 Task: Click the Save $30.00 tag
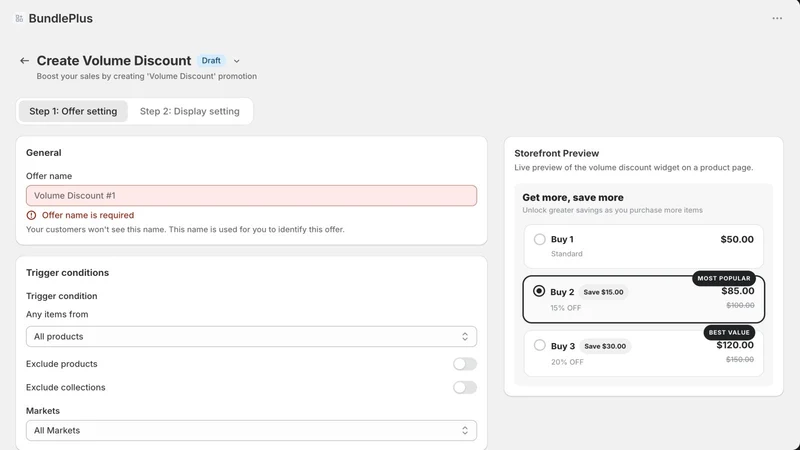tap(605, 346)
